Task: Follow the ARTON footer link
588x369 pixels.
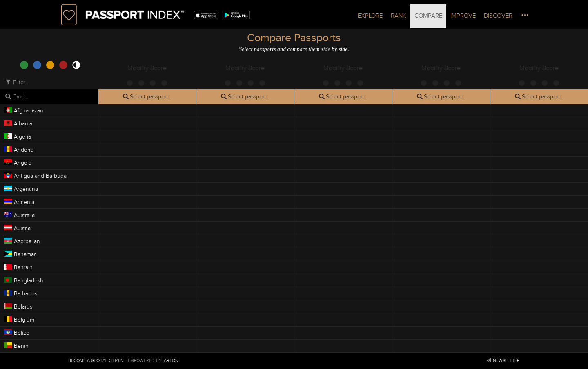Action: point(171,360)
